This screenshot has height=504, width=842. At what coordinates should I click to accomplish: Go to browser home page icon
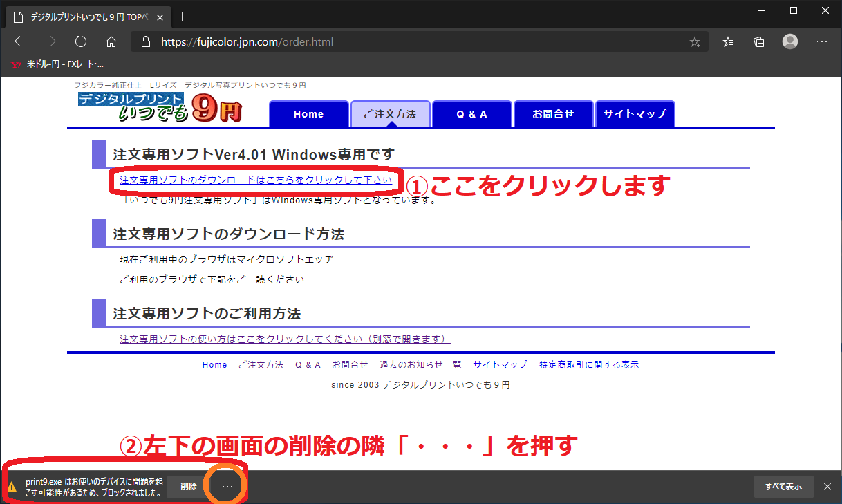pyautogui.click(x=111, y=41)
